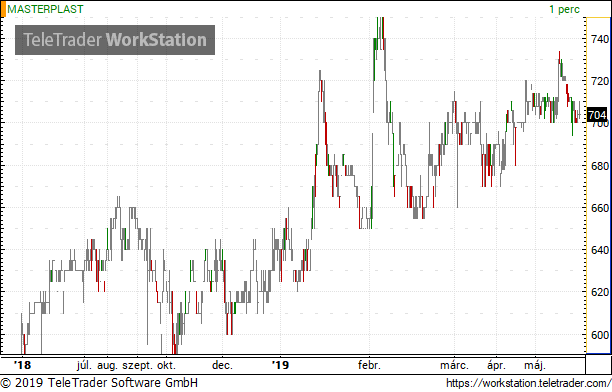Click the 'dec.' month label
Image resolution: width=612 pixels, height=392 pixels.
coord(222,365)
